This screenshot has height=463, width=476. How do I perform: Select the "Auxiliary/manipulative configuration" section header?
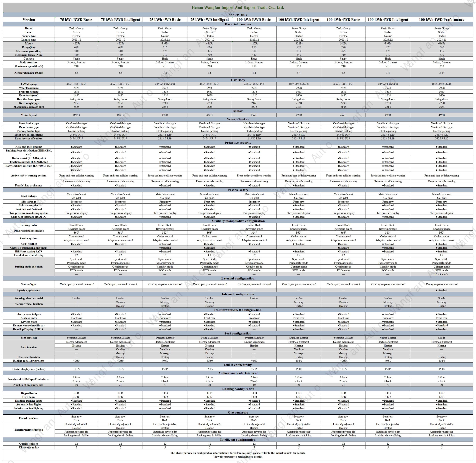click(238, 221)
